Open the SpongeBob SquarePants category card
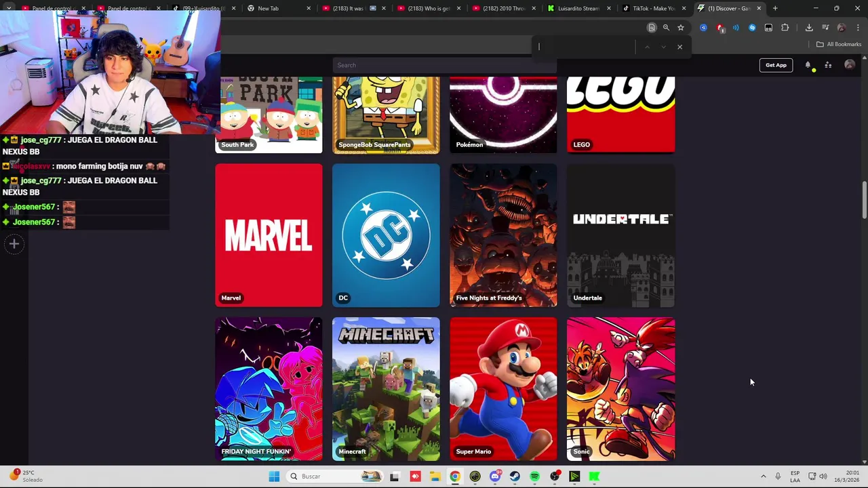This screenshot has width=868, height=488. [386, 115]
